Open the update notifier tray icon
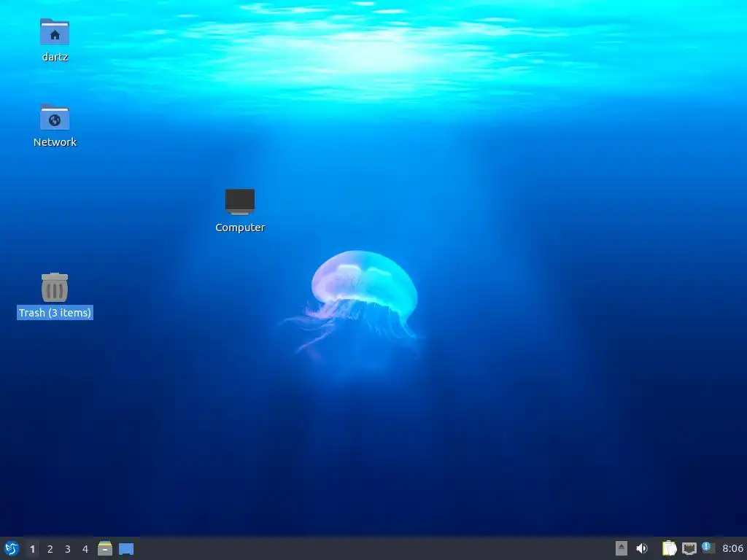Image resolution: width=747 pixels, height=560 pixels. 708,548
